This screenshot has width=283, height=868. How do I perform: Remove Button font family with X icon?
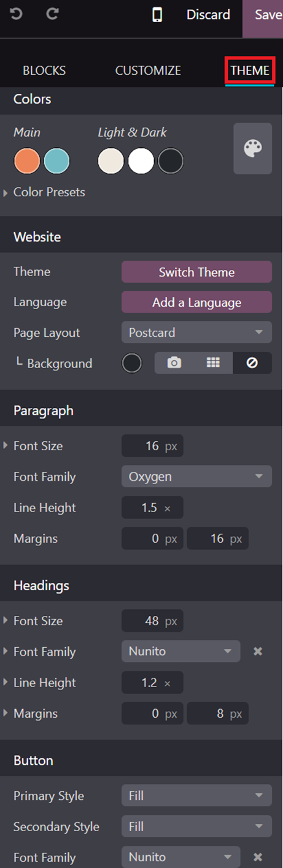[x=258, y=857]
